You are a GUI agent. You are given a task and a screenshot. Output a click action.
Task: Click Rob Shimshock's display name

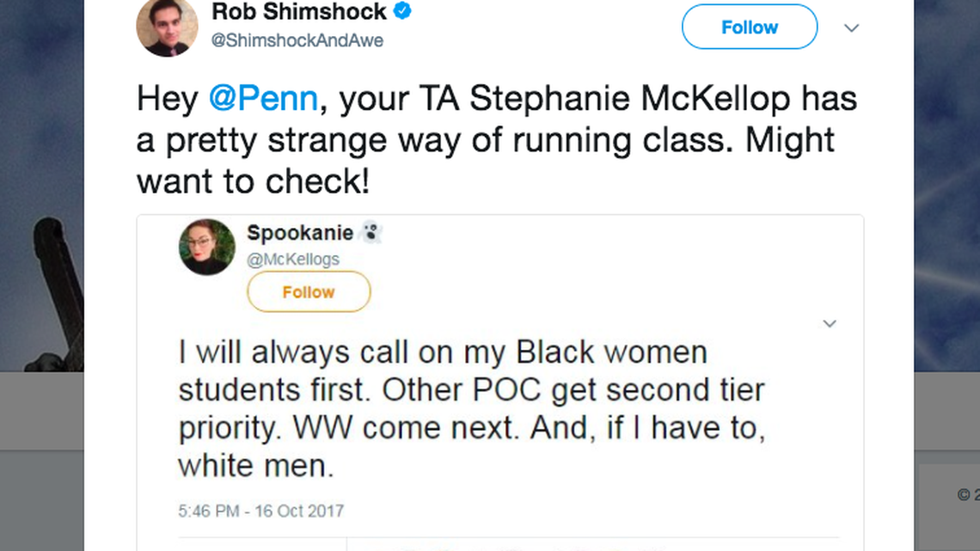click(297, 12)
